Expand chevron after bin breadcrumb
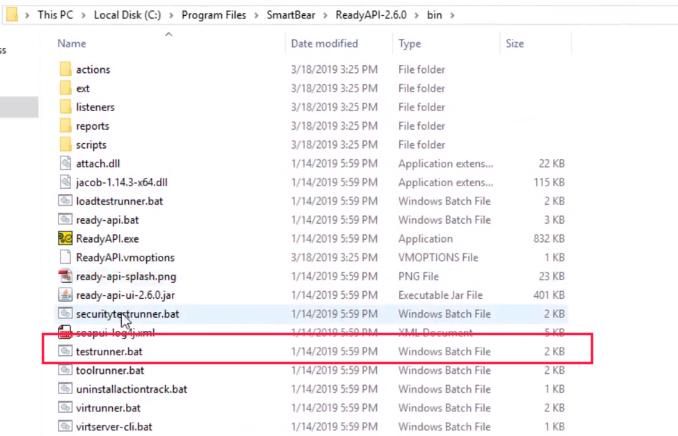Screen dimensions: 678x436 452,16
